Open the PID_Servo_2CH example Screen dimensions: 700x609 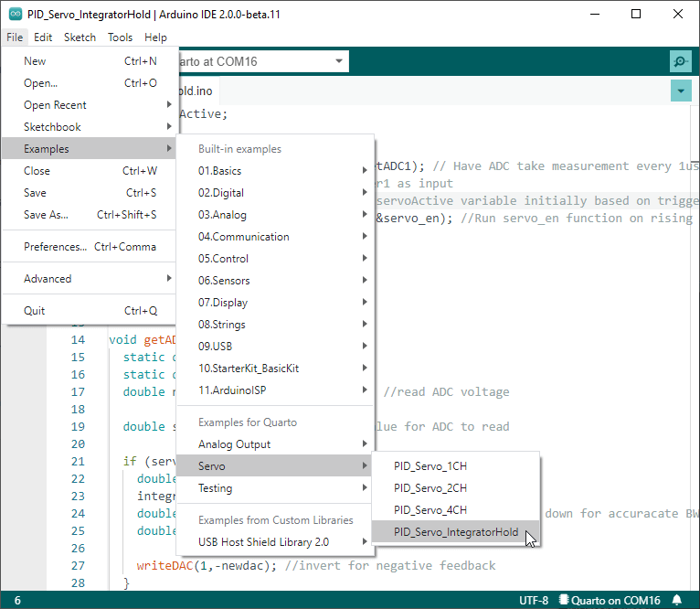point(455,487)
